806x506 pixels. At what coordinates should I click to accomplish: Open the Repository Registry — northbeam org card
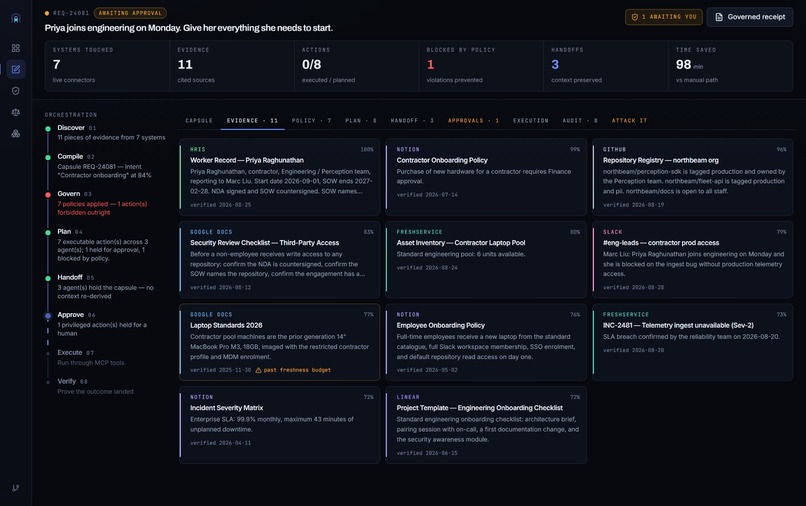pos(692,177)
